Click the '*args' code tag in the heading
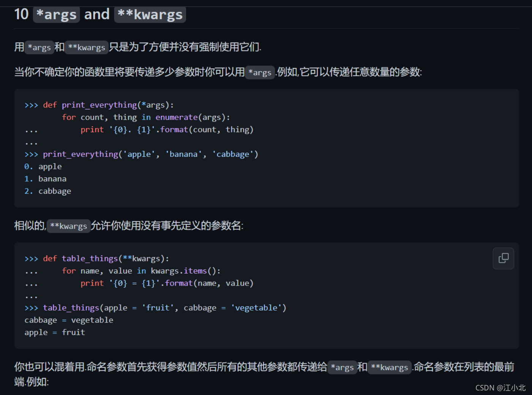 tap(56, 15)
